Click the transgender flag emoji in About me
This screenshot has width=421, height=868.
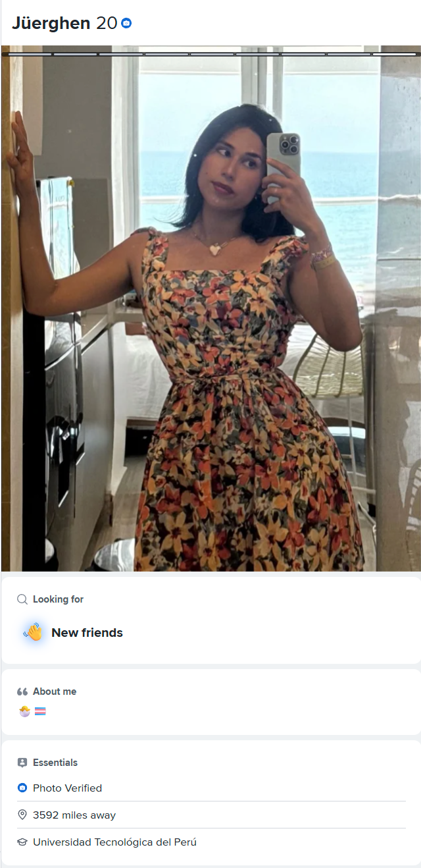40,711
